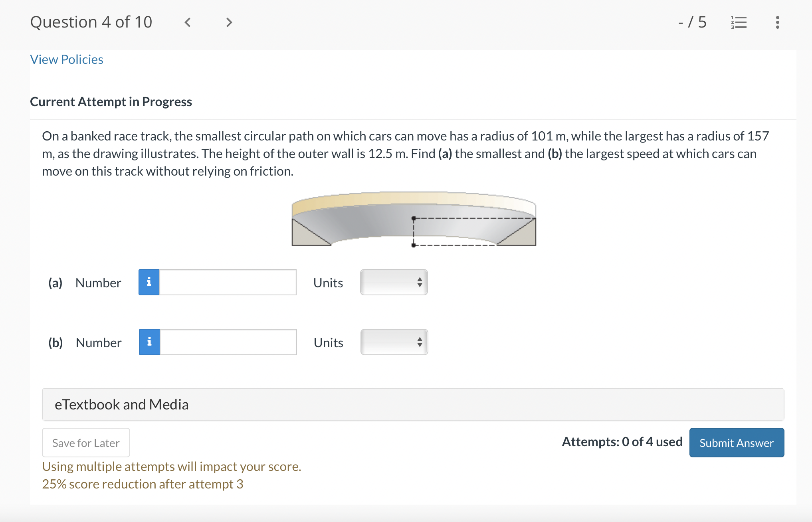Open the View Policies link
This screenshot has width=812, height=522.
click(67, 59)
